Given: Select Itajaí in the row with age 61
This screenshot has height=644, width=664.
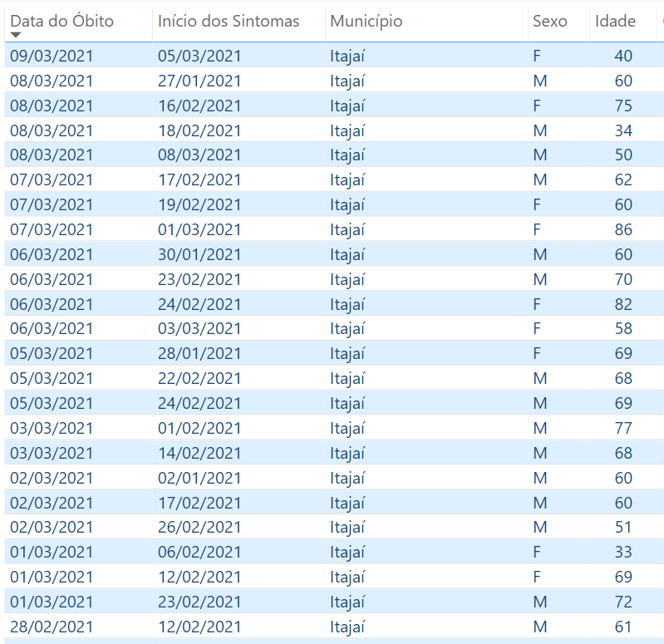Looking at the screenshot, I should point(347,627).
